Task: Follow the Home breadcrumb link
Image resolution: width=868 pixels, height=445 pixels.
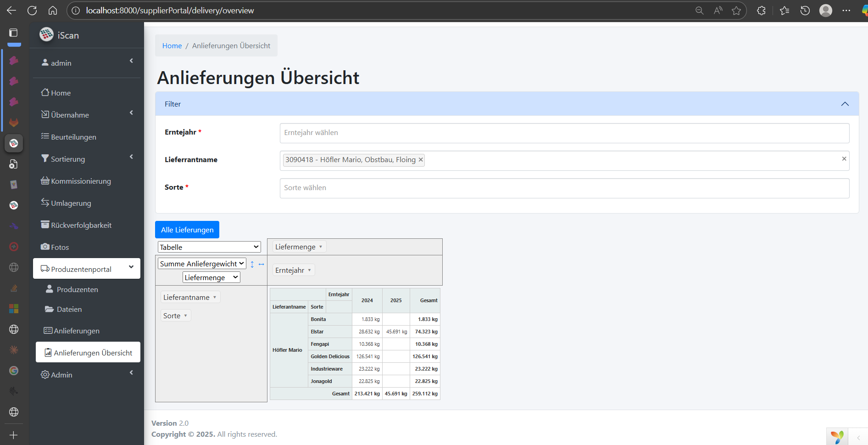Action: tap(172, 46)
